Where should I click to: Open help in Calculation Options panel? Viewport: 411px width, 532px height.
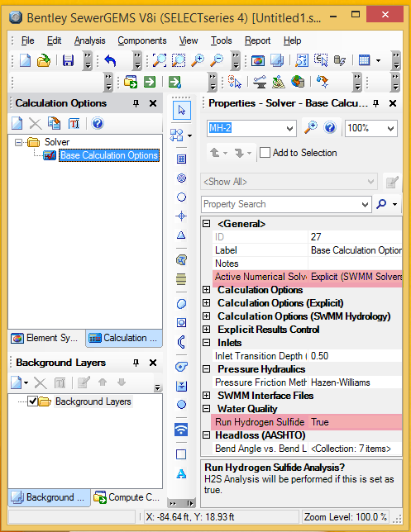click(98, 124)
